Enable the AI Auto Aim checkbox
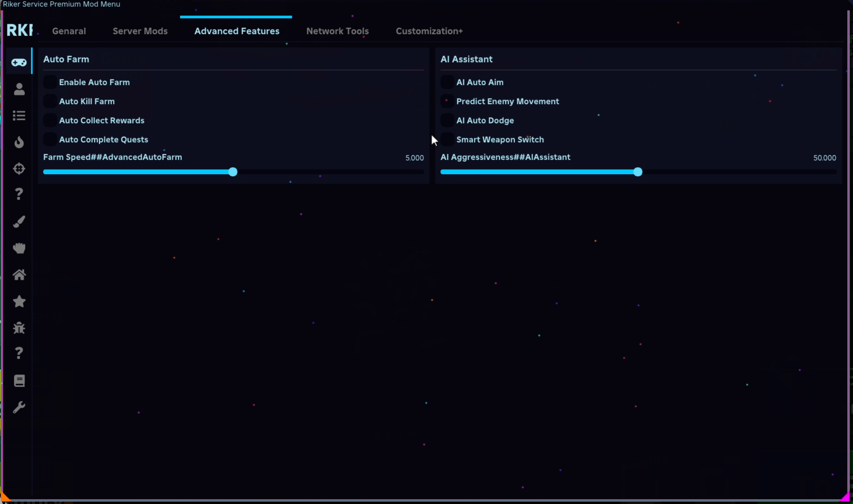This screenshot has height=504, width=853. click(x=447, y=82)
